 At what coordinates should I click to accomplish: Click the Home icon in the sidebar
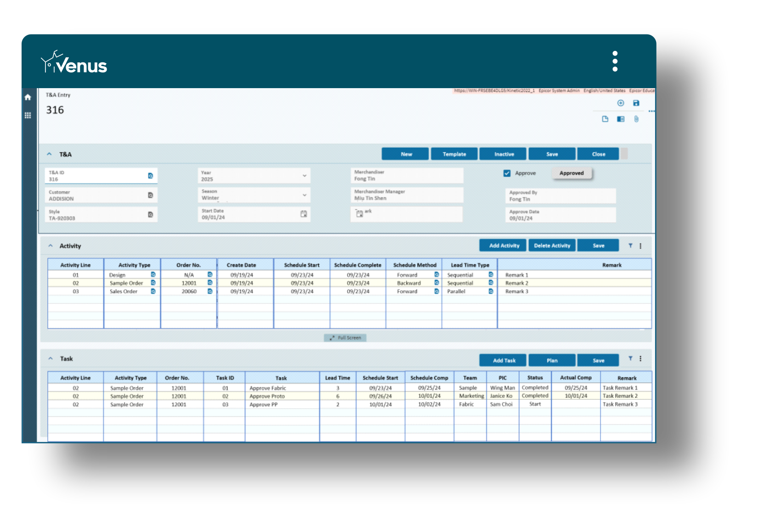pyautogui.click(x=28, y=97)
